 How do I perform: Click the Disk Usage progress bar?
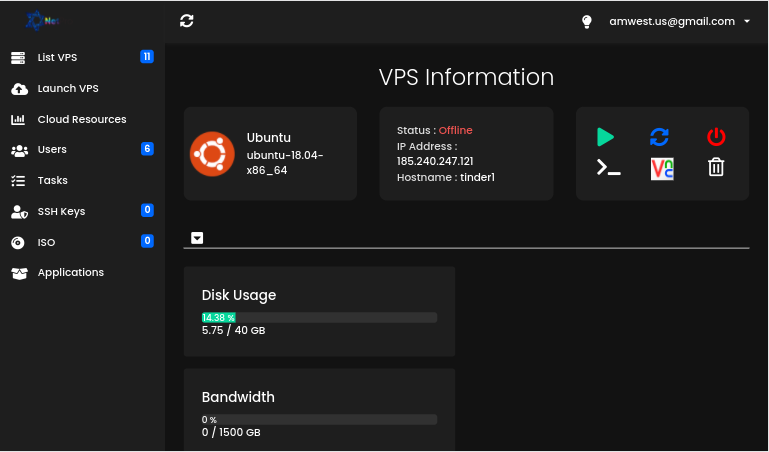point(319,318)
